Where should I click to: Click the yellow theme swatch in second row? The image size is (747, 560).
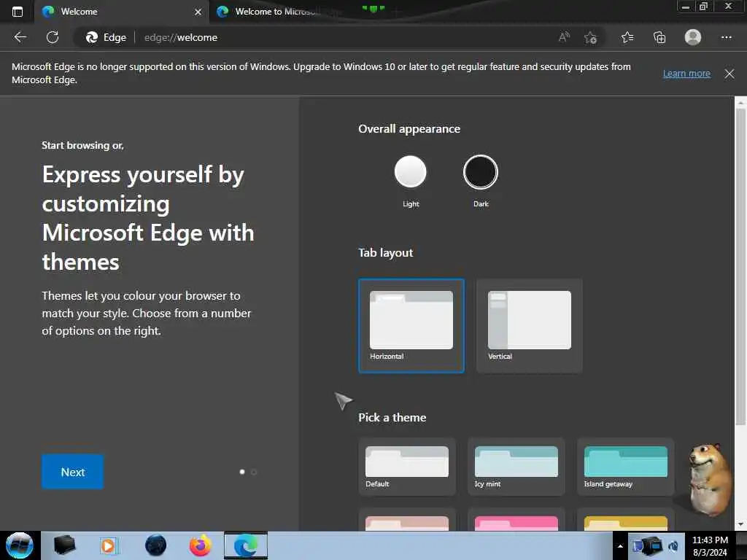(625, 522)
